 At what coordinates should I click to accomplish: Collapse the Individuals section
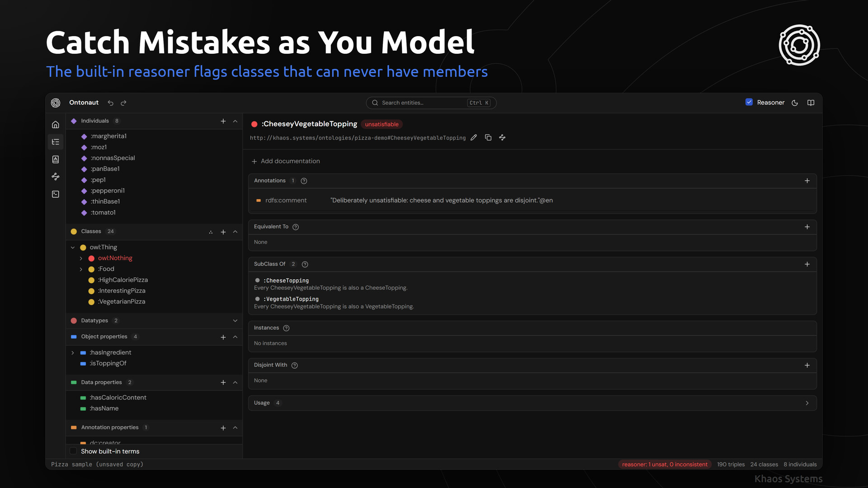point(235,121)
